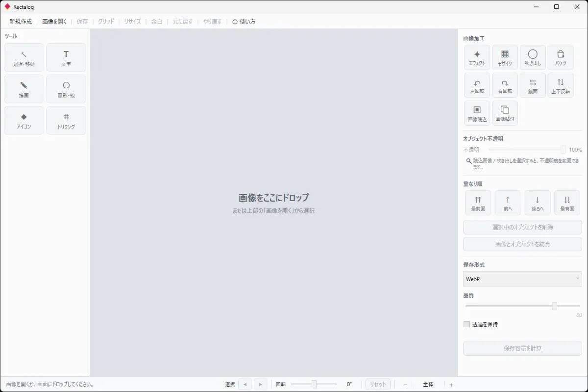Maximize the Rectalog window
588x392 pixels.
coord(556,7)
